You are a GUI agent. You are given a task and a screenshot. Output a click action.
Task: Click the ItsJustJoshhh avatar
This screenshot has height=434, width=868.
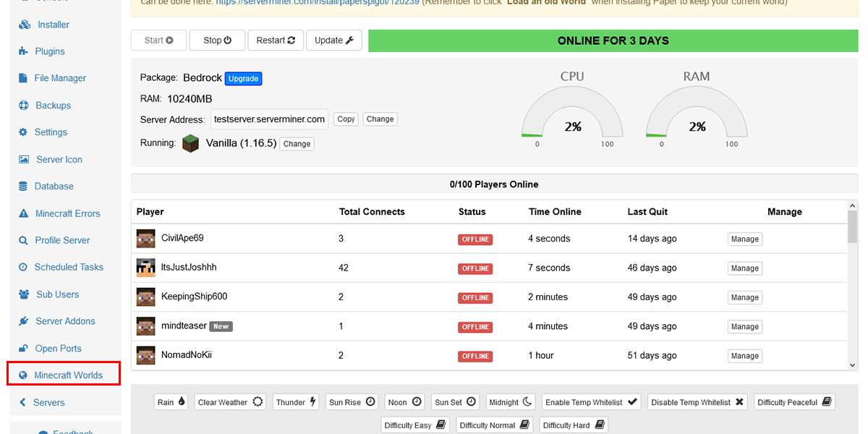click(146, 268)
